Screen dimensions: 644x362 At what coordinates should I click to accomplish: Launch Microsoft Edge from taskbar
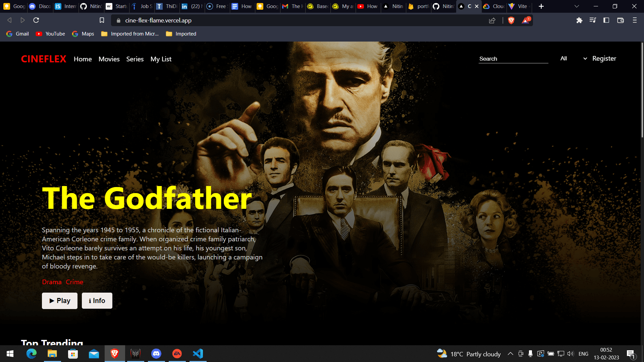[x=32, y=354]
